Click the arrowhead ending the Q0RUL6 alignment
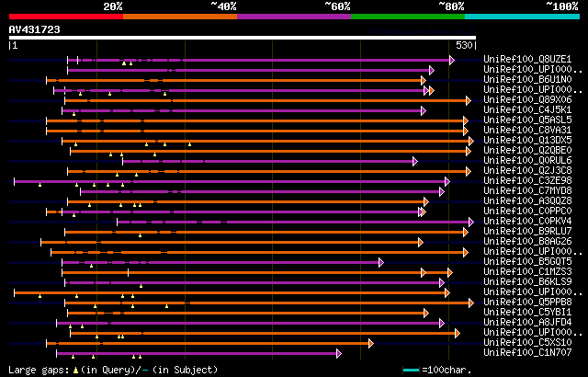This screenshot has width=588, height=377. point(415,161)
